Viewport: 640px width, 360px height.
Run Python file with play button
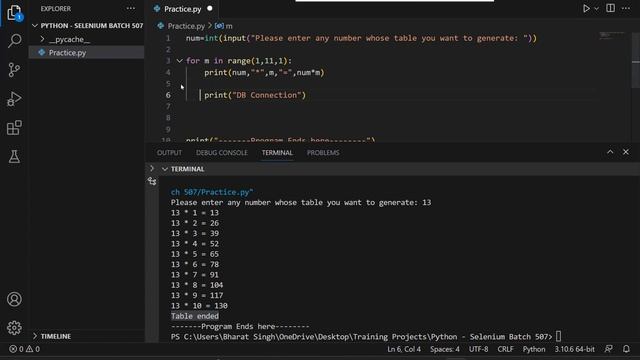point(586,9)
